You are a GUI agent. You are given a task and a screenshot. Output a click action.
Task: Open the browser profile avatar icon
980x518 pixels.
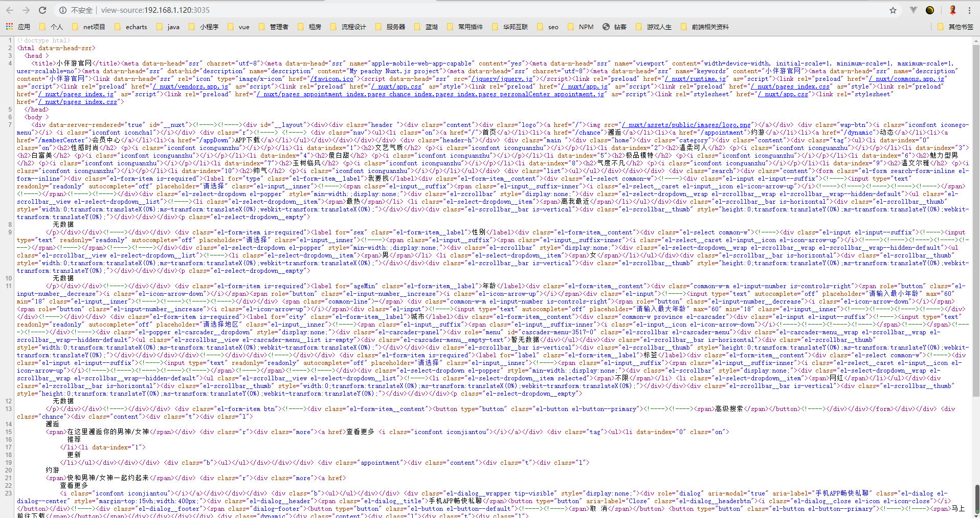click(x=953, y=10)
